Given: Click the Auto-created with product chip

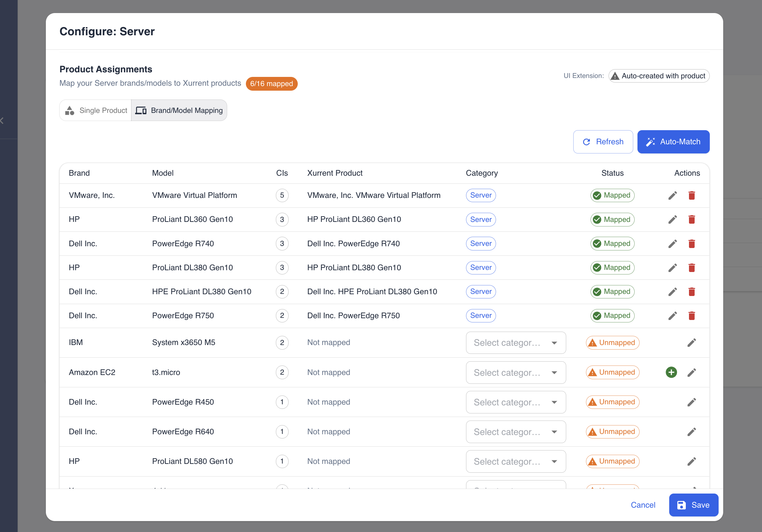Looking at the screenshot, I should pos(659,76).
